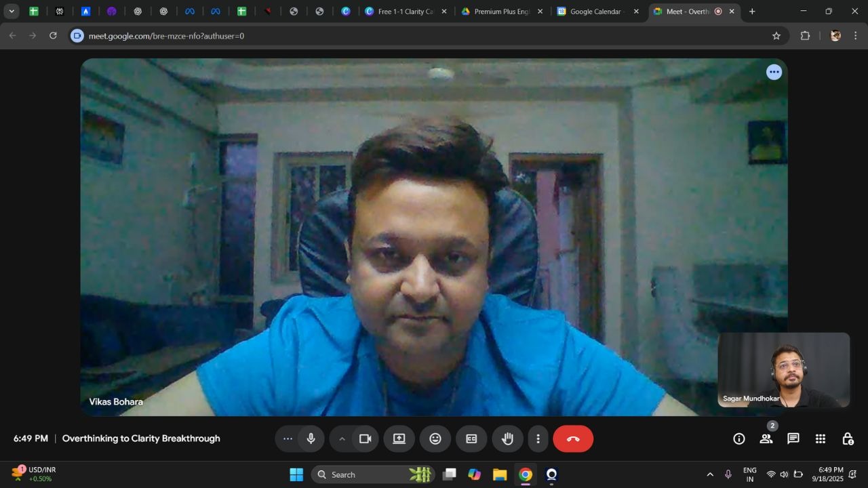The image size is (868, 488).
Task: Open the people panel showing 2 participants
Action: pyautogui.click(x=766, y=439)
